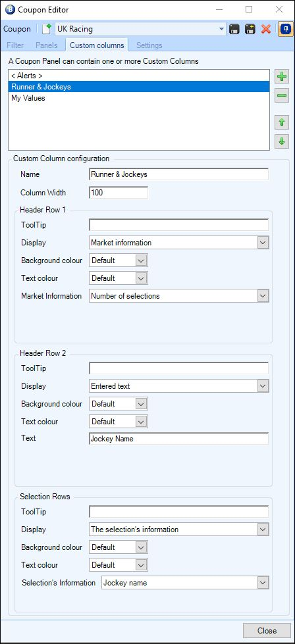The height and width of the screenshot is (644, 295).
Task: Delete the coupon with the red X icon
Action: pos(266,29)
